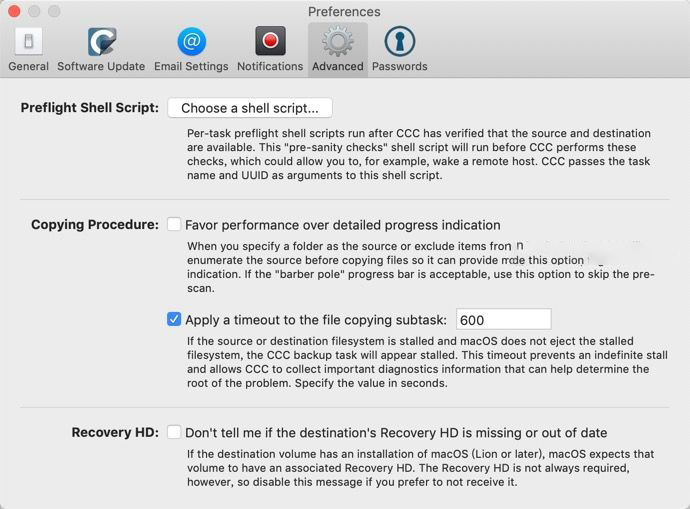The image size is (690, 509).
Task: Open the blue @ Email Settings icon
Action: pos(191,41)
